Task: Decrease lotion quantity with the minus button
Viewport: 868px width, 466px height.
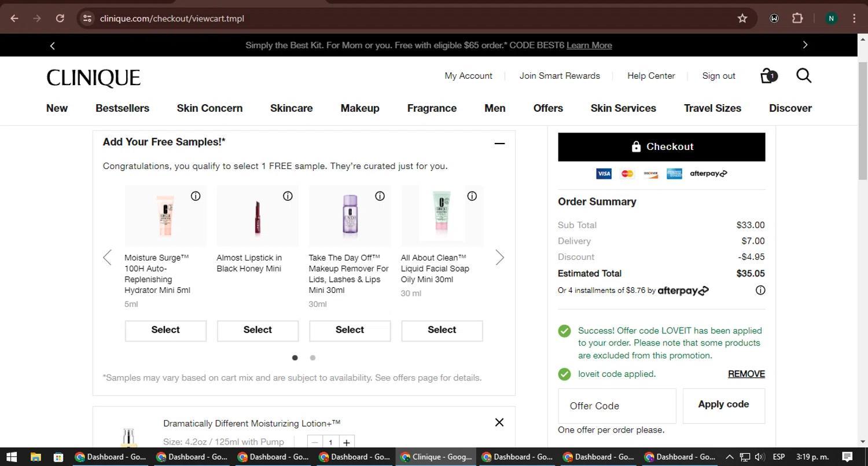Action: click(315, 442)
